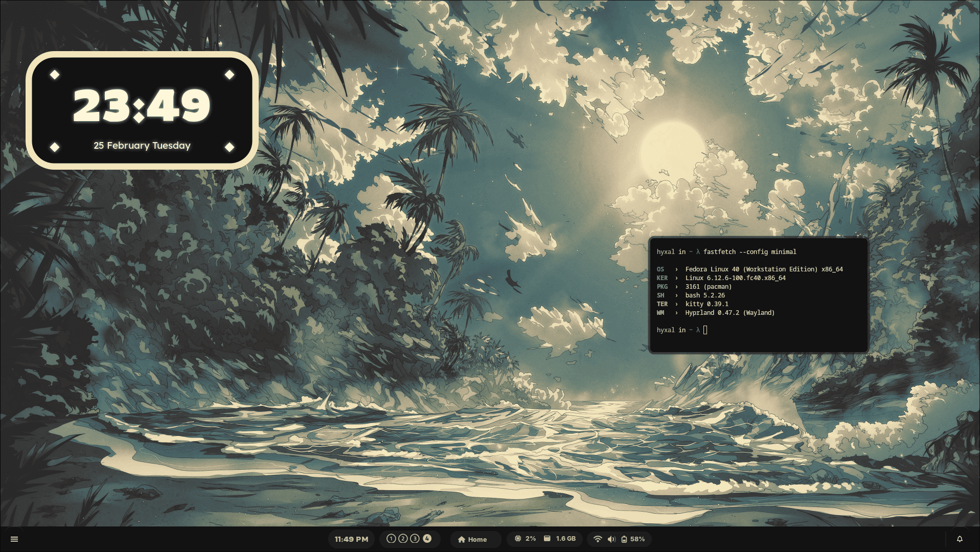Click the CPU chip icon
Image resolution: width=980 pixels, height=552 pixels.
(518, 539)
